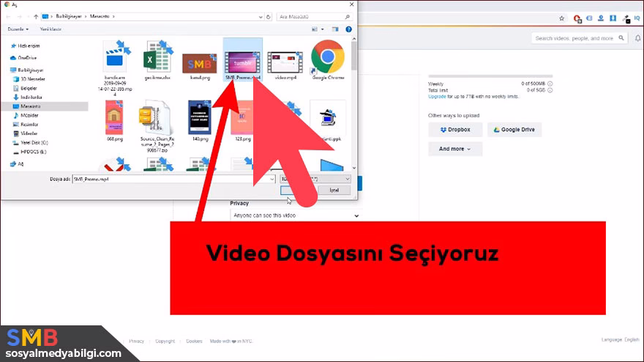
Task: Click Yeni klasör to create folder
Action: [50, 29]
